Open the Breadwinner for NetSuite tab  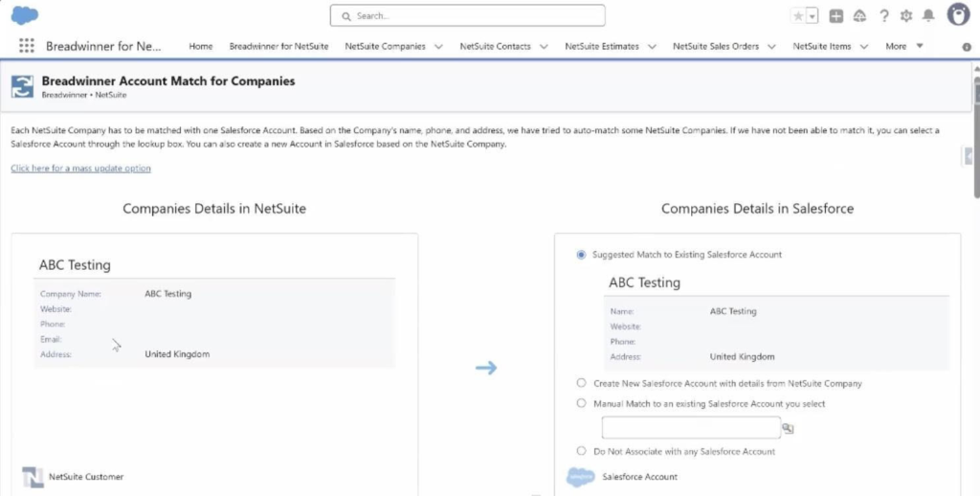coord(278,46)
